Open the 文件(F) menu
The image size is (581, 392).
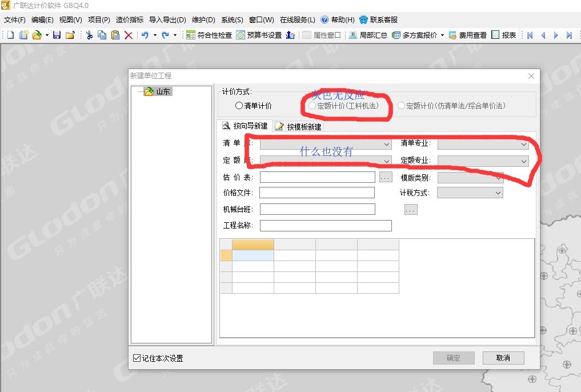[x=15, y=20]
